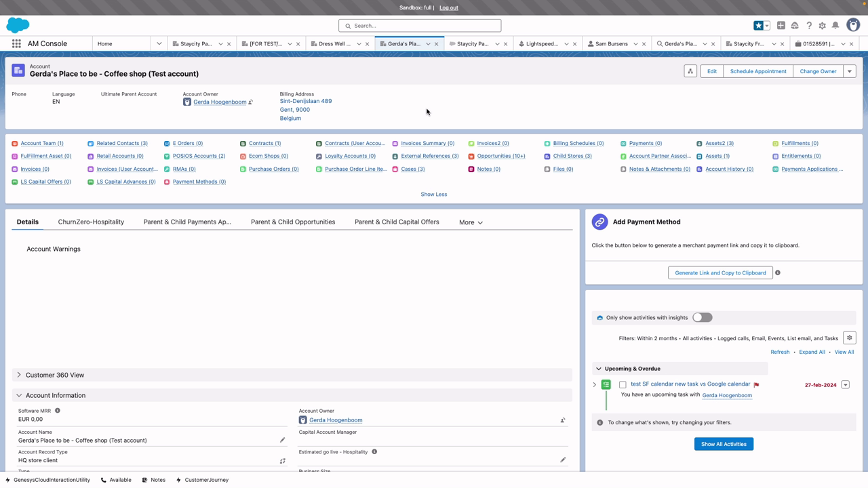The width and height of the screenshot is (868, 488).
Task: Open Notes utility item
Action: coord(153,480)
